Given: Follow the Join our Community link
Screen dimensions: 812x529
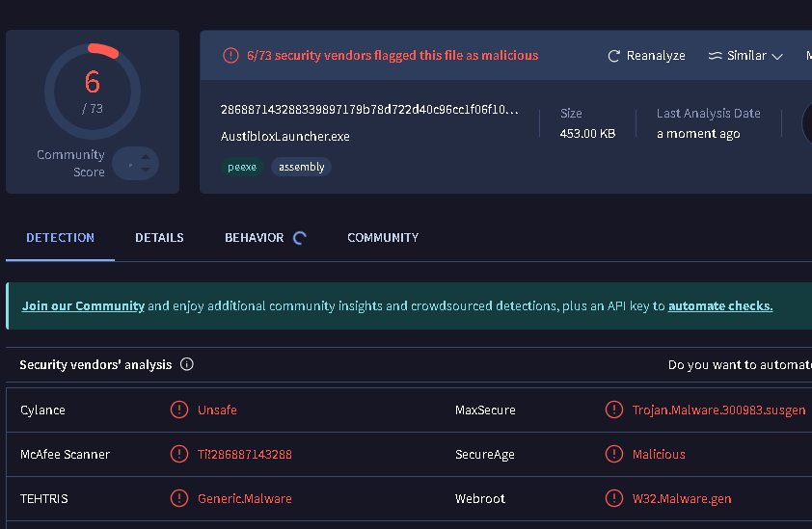Looking at the screenshot, I should [x=83, y=305].
